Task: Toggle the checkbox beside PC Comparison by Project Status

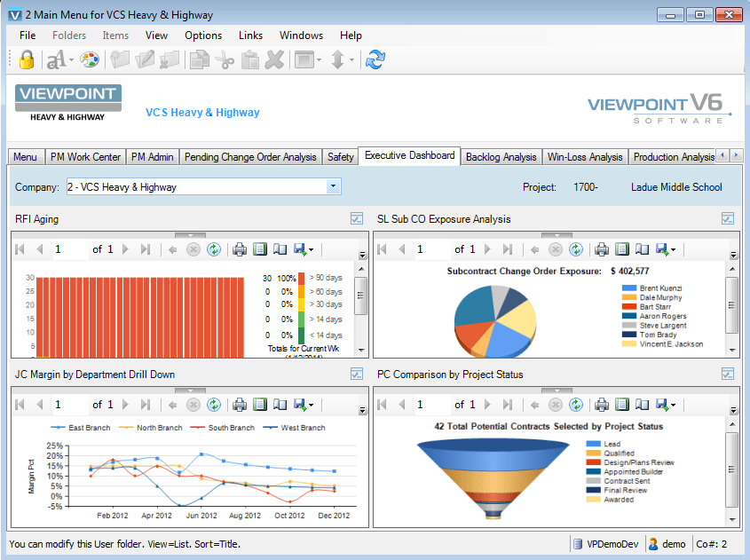Action: tap(727, 374)
